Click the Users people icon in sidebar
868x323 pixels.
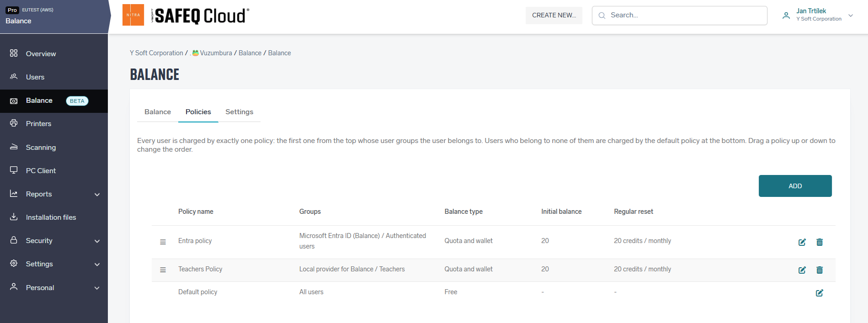coord(14,76)
